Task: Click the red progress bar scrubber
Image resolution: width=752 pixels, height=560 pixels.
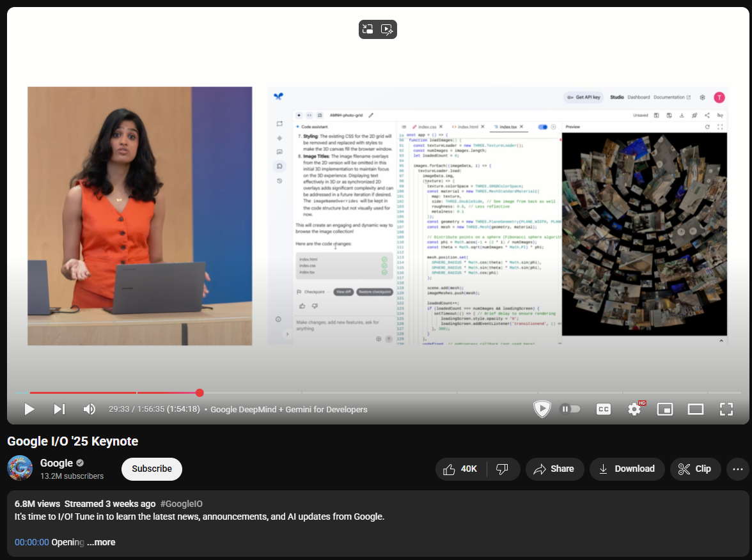Action: pyautogui.click(x=200, y=393)
